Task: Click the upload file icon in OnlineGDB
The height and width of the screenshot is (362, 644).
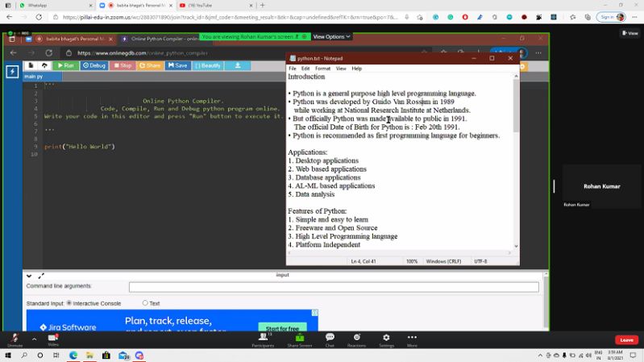Action: 44,65
